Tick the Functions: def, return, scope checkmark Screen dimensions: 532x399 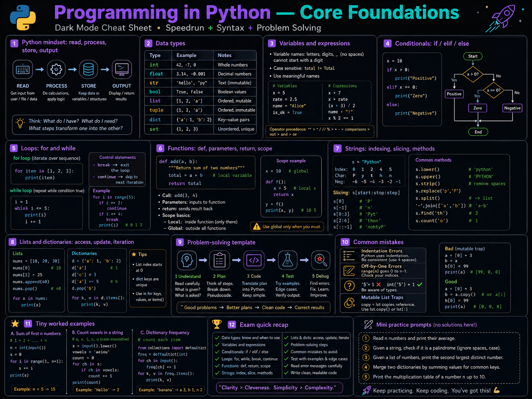click(x=217, y=366)
